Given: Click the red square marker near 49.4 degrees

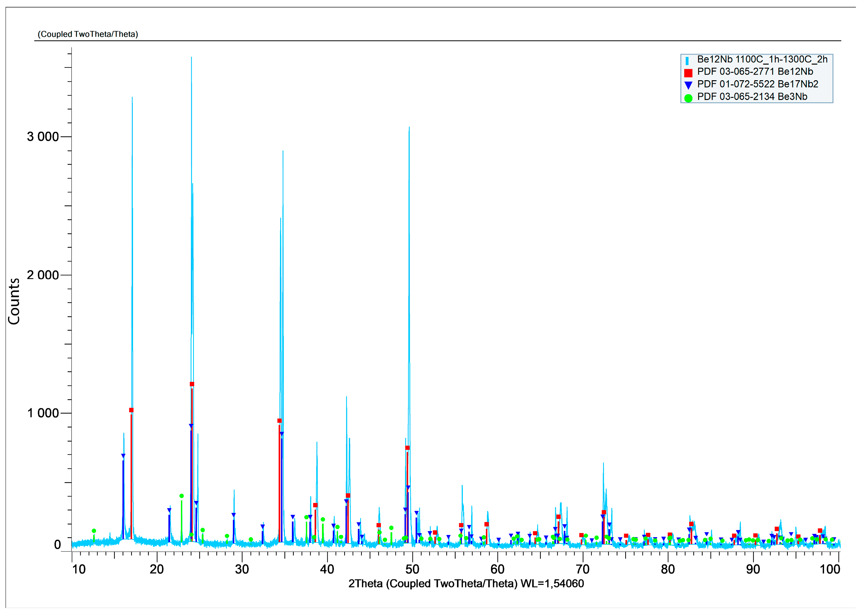Looking at the screenshot, I should (407, 448).
